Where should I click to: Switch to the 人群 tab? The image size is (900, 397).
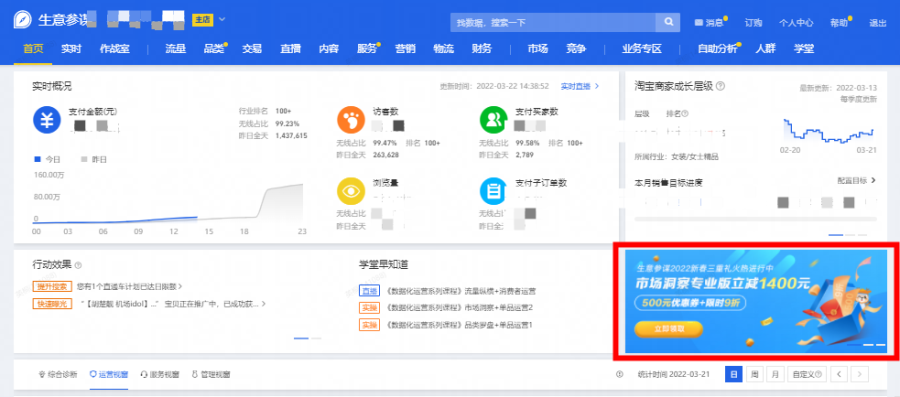pos(766,49)
